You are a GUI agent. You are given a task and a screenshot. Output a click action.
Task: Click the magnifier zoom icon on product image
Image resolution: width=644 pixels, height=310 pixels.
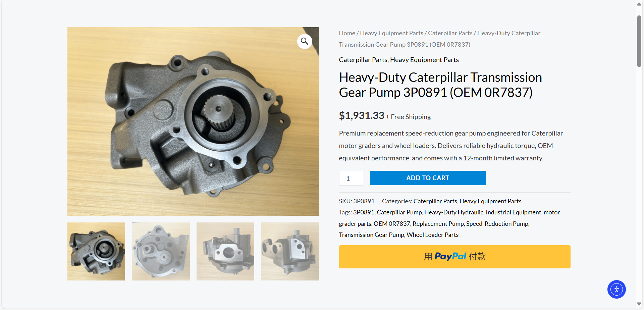click(x=305, y=41)
